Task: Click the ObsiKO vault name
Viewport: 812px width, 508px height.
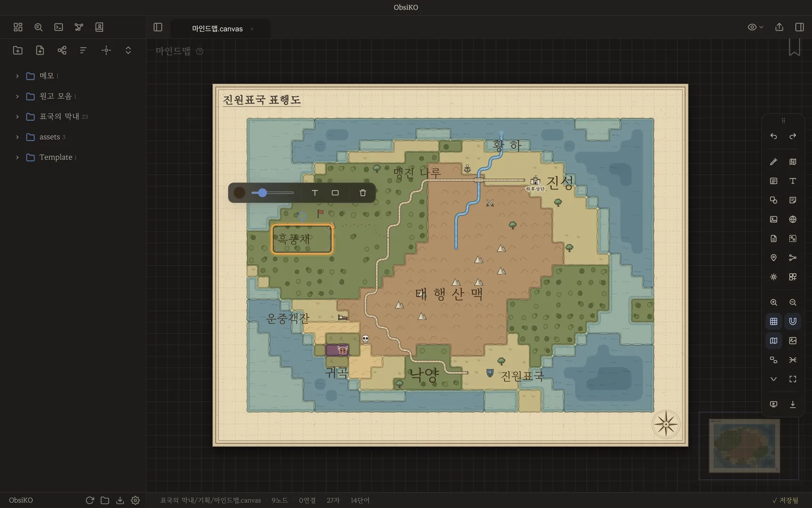Action: (21, 500)
